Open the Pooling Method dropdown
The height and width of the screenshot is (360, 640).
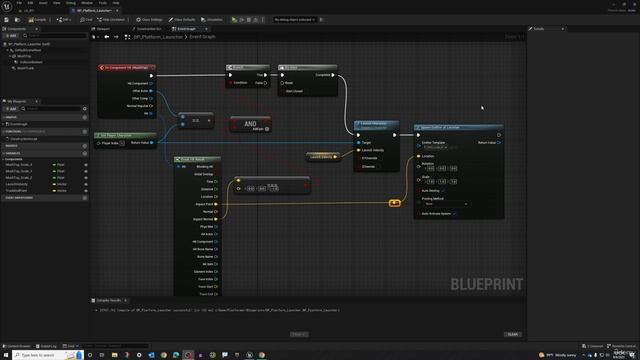tap(446, 204)
